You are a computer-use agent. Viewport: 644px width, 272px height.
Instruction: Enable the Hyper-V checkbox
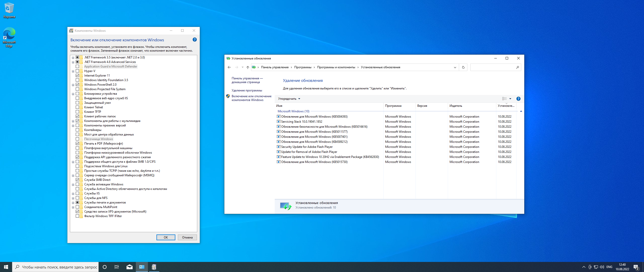point(77,71)
